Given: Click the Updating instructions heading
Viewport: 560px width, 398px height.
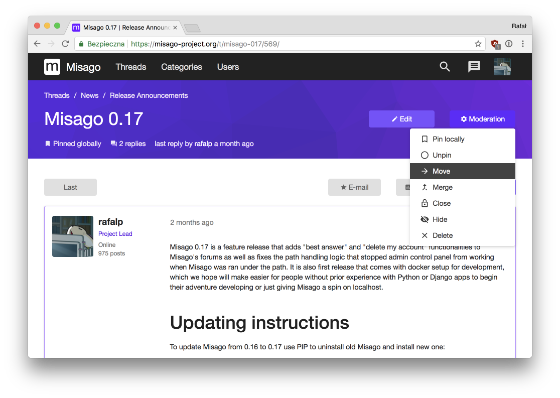Looking at the screenshot, I should pos(260,323).
